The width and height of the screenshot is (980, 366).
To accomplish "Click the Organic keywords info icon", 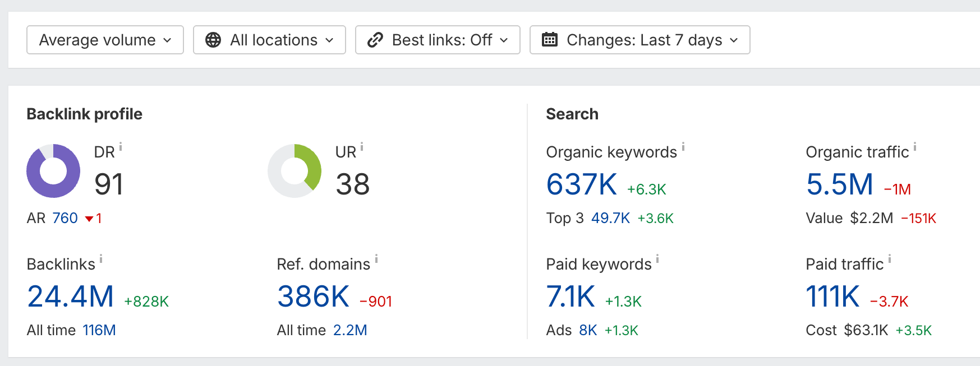I will pos(683,146).
